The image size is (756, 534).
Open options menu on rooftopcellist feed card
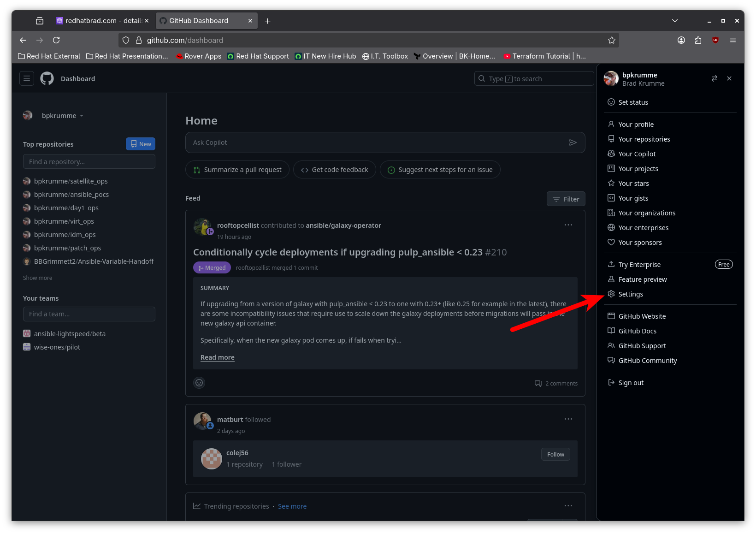(x=568, y=225)
